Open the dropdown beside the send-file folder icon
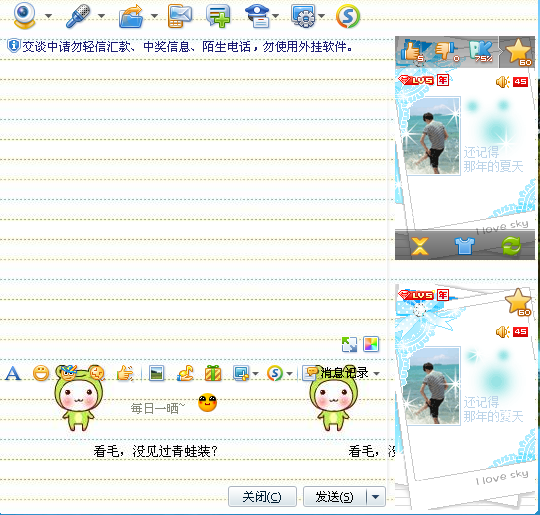Image resolution: width=540 pixels, height=515 pixels. [154, 16]
